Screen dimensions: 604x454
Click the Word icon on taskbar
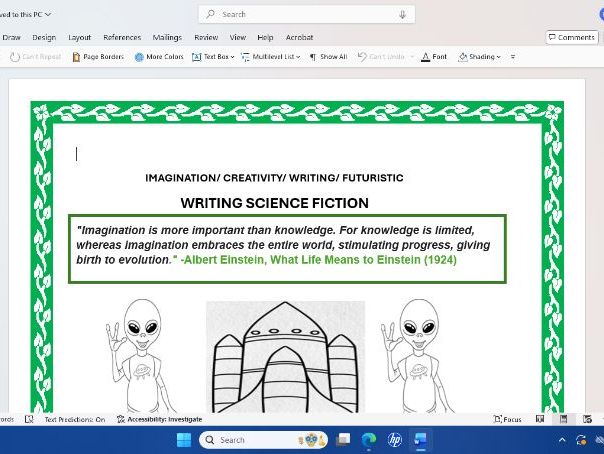tap(420, 440)
